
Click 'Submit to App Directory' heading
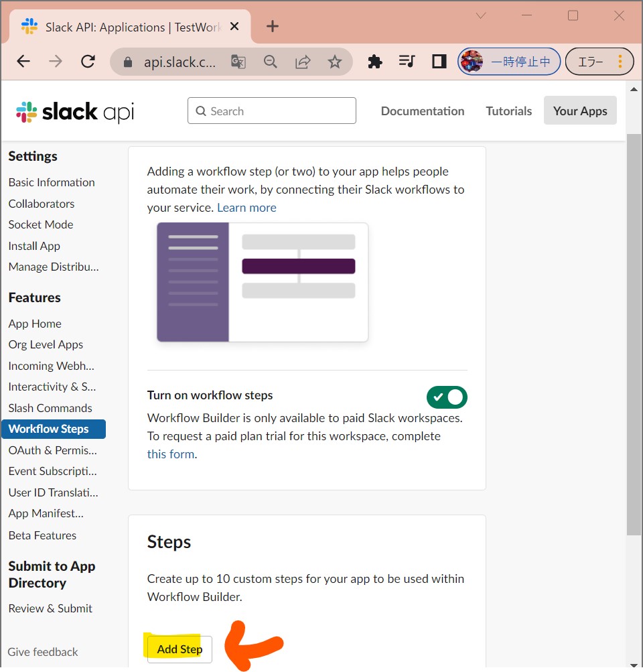52,575
